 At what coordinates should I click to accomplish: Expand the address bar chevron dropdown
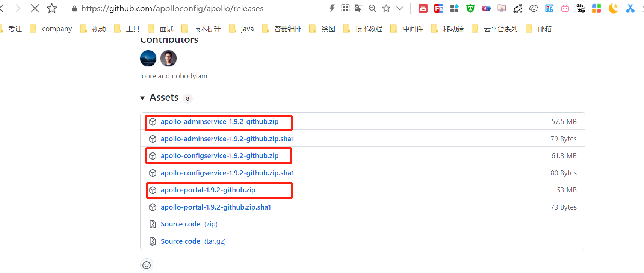pyautogui.click(x=399, y=8)
